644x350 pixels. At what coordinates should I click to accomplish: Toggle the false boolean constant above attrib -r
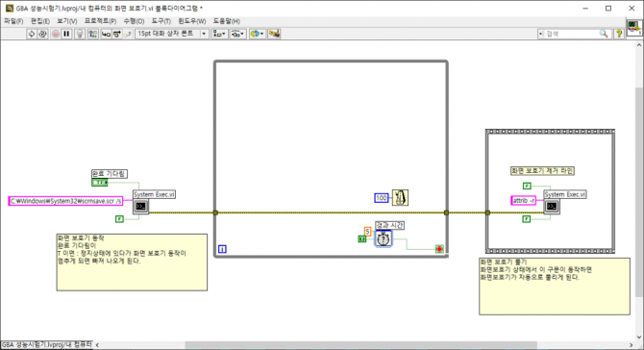pos(527,187)
